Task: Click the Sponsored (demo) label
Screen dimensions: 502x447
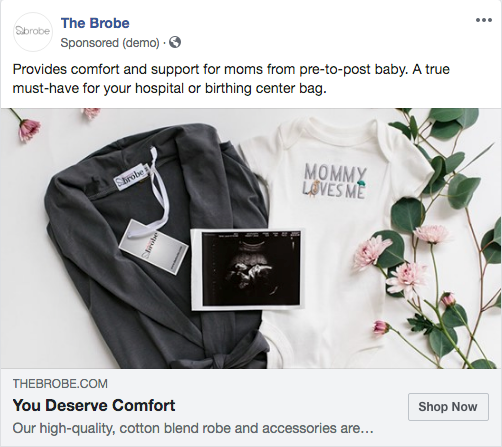Action: tap(110, 43)
